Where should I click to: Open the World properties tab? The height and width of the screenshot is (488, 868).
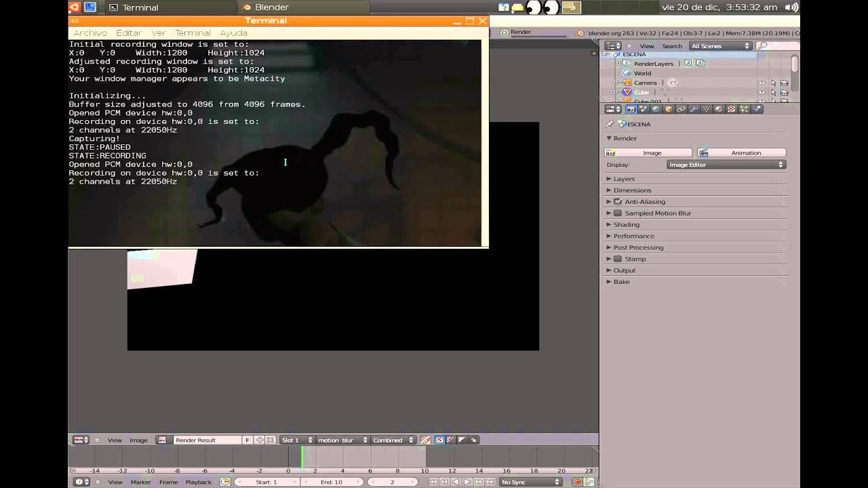coord(656,109)
